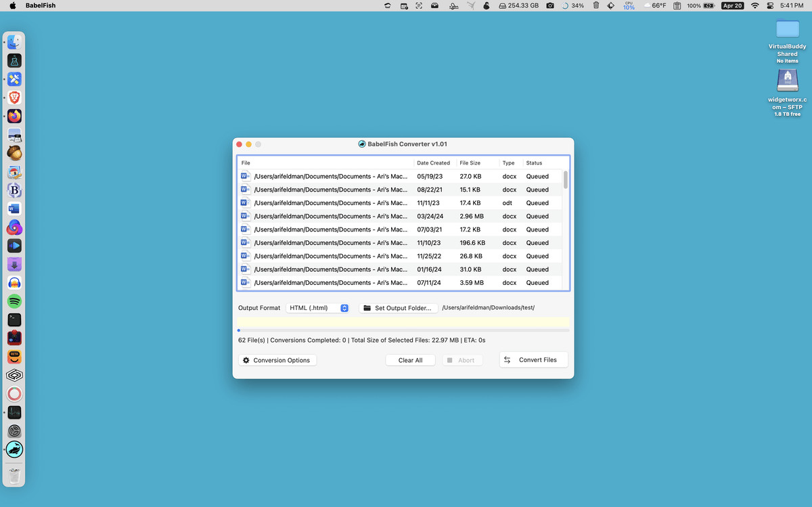
Task: Open Microsoft Word from the dock
Action: [x=14, y=208]
